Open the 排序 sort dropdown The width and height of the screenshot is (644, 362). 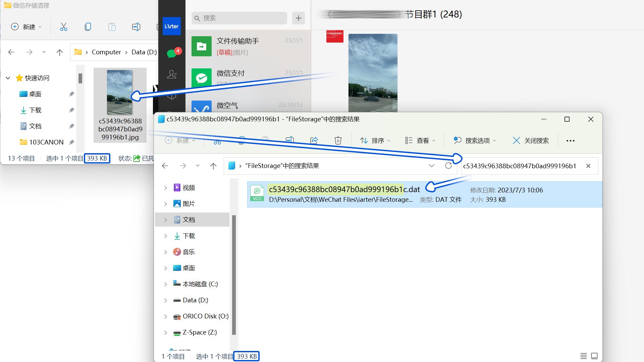coord(375,140)
